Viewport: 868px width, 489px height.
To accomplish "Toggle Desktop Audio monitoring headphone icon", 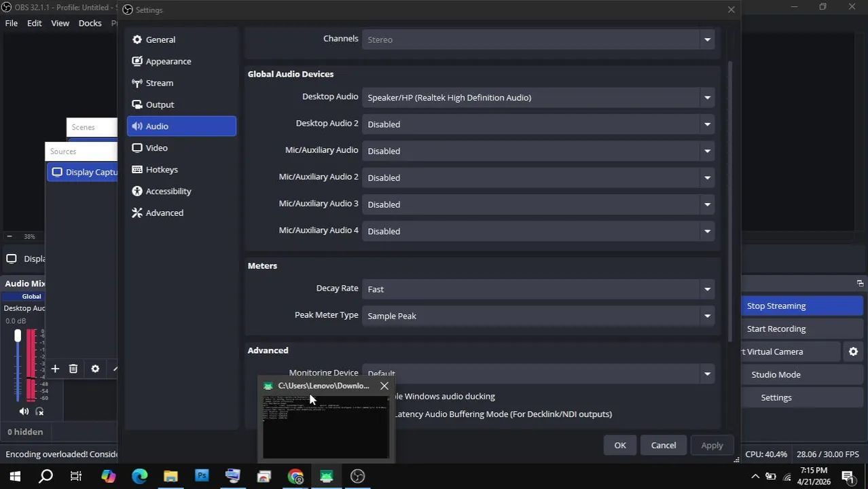I will [39, 412].
